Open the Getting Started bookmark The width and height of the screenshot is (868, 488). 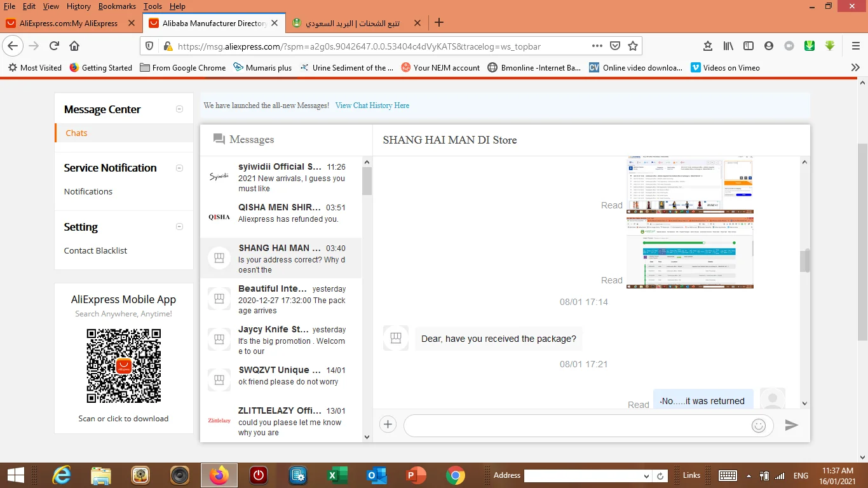[100, 67]
